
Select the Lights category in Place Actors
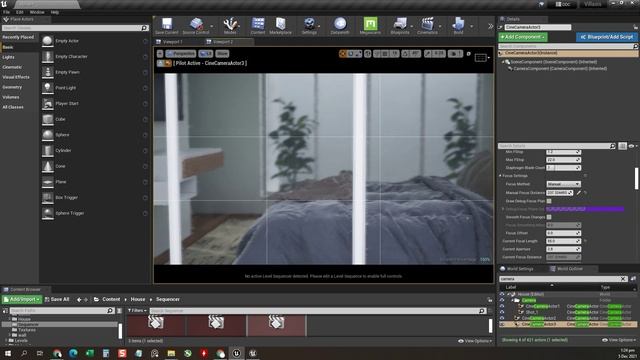click(x=9, y=57)
